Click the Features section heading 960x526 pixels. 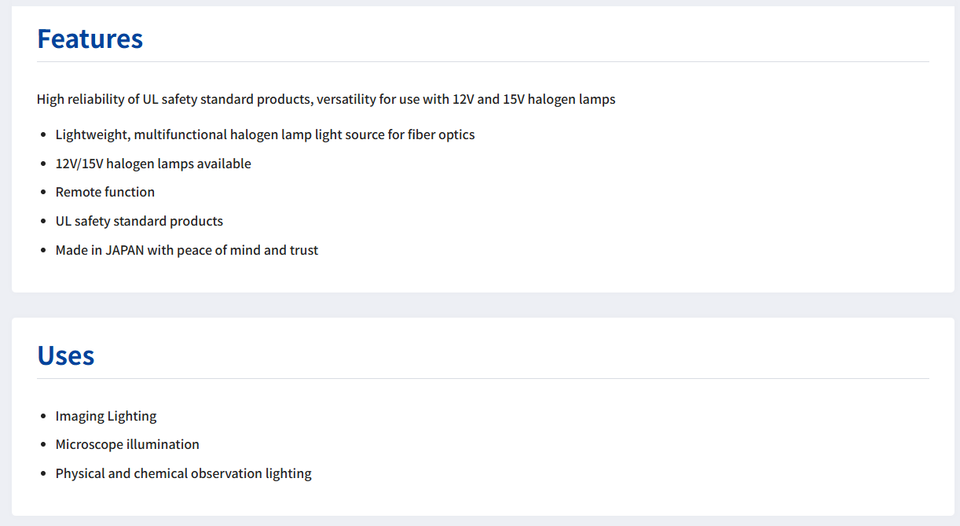pyautogui.click(x=90, y=39)
